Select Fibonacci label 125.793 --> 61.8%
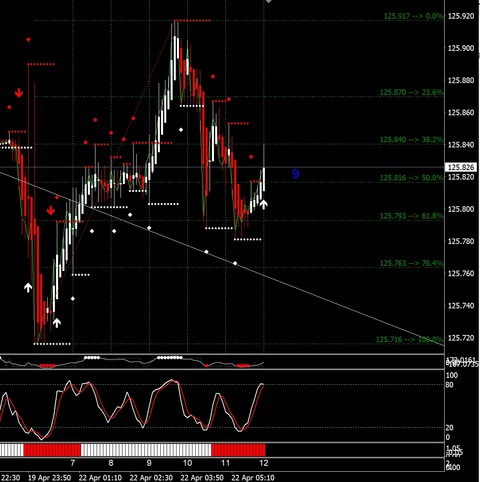480x482 pixels. [412, 216]
